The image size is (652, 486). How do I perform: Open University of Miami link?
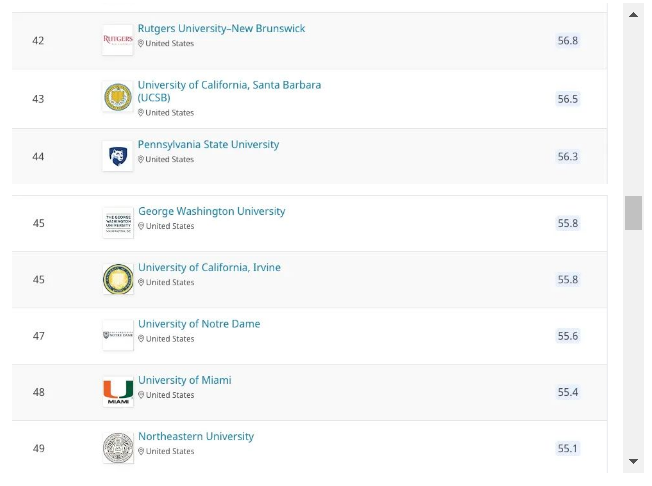[x=185, y=380]
